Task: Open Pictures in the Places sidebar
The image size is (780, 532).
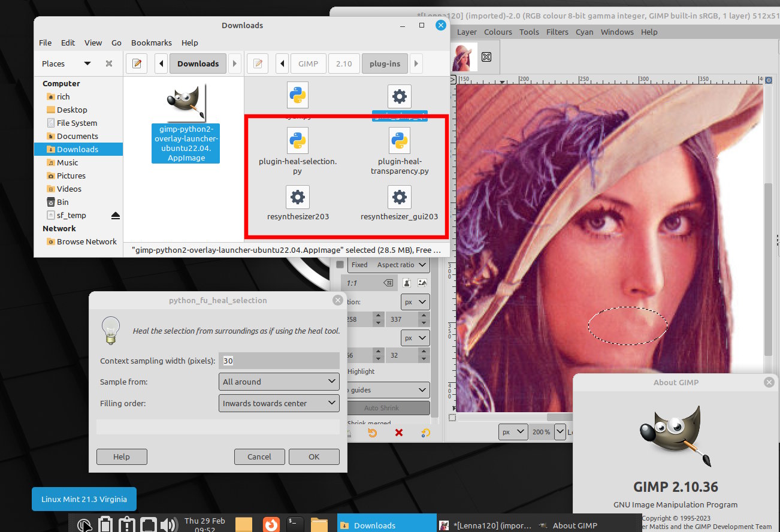Action: tap(71, 176)
